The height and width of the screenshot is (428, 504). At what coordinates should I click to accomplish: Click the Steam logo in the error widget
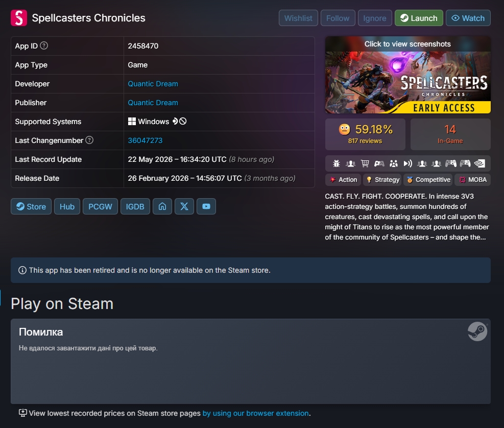pyautogui.click(x=477, y=331)
